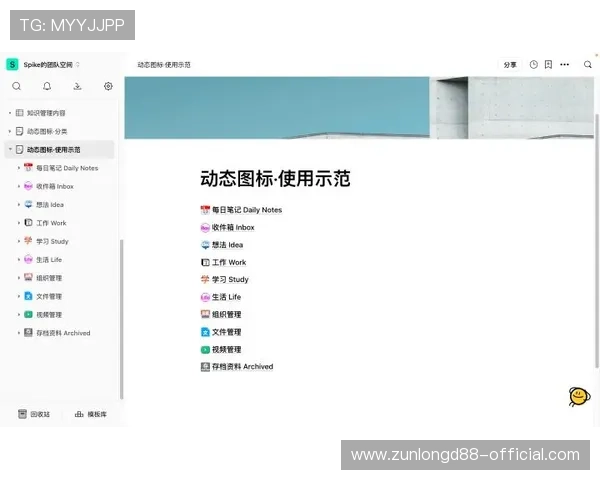Viewport: 600px width, 480px height.
Task: Open the 组织管理 page link
Action: (226, 315)
